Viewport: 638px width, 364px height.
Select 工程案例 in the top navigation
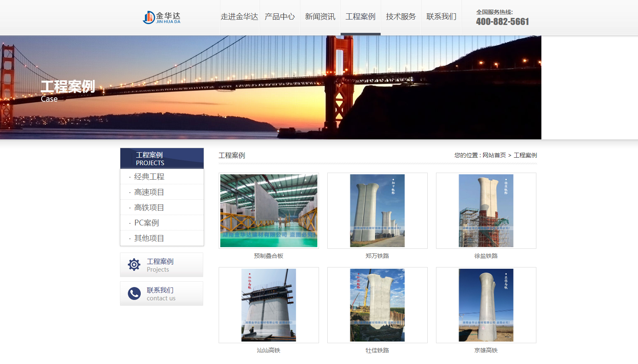click(x=361, y=17)
